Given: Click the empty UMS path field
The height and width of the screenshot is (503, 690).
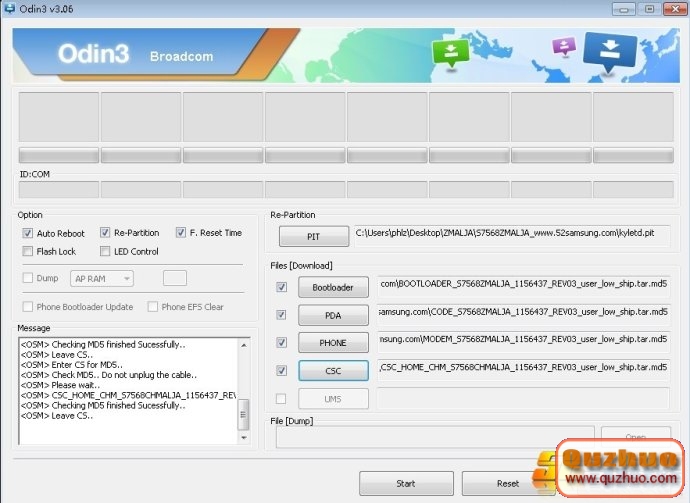Looking at the screenshot, I should coord(524,398).
